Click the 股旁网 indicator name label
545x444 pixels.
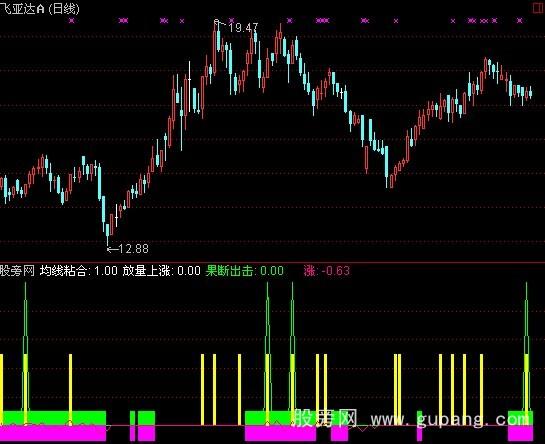(17, 271)
